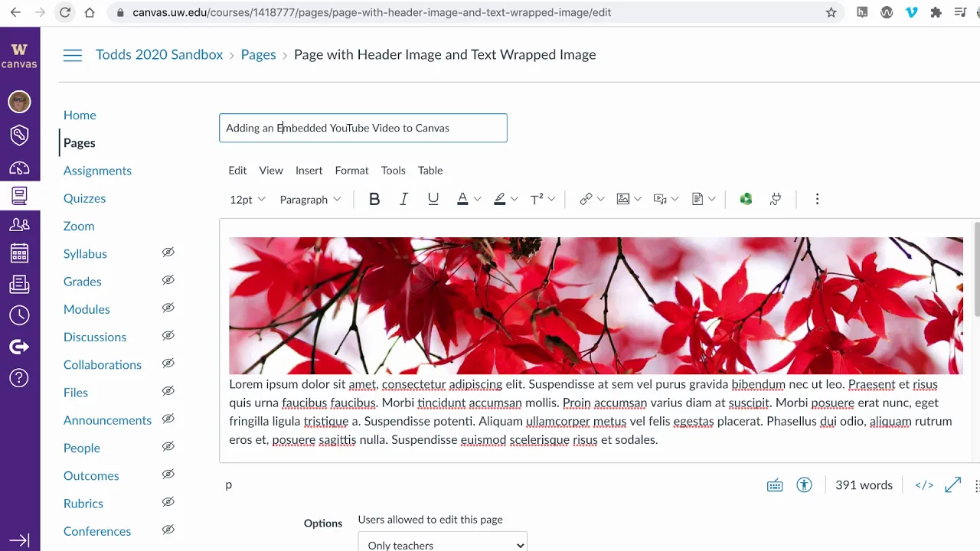
Task: Open the Dashboard gauge icon
Action: pyautogui.click(x=19, y=168)
